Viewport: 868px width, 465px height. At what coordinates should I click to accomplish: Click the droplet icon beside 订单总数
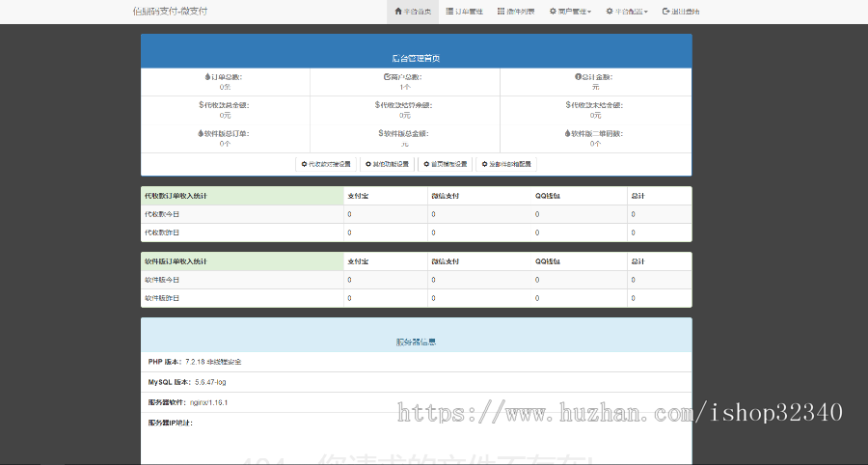point(207,77)
